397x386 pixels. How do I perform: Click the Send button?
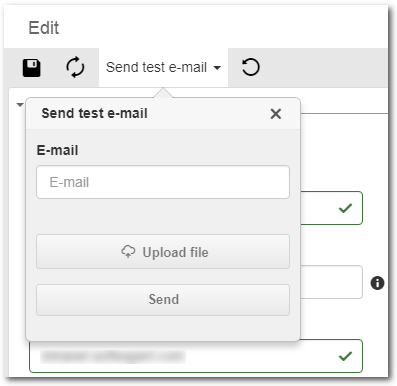click(x=163, y=299)
